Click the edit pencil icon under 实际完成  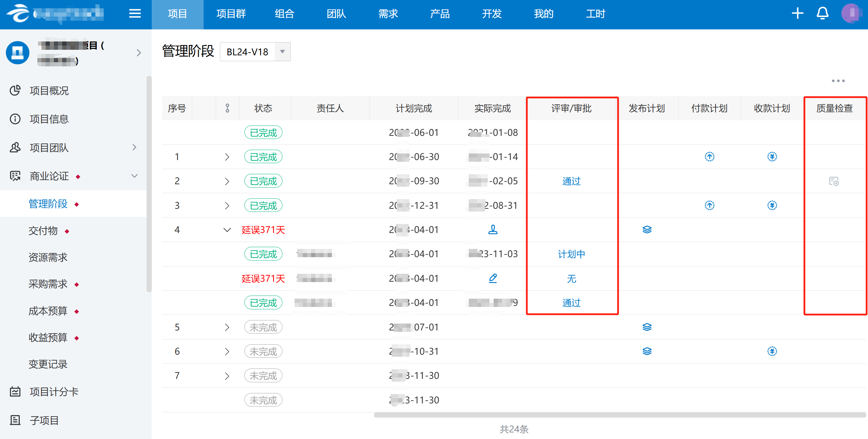click(x=493, y=278)
